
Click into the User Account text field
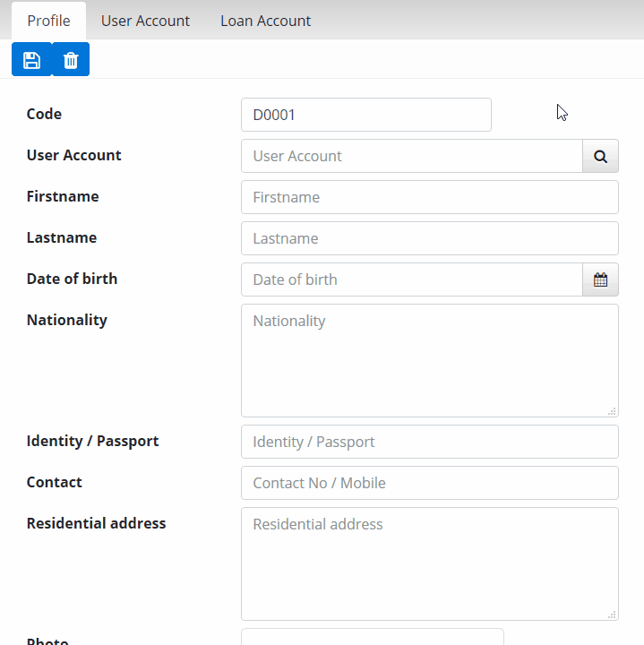point(412,156)
